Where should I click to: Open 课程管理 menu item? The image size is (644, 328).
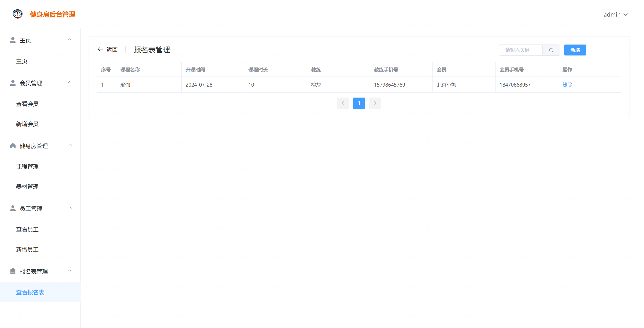(x=27, y=167)
